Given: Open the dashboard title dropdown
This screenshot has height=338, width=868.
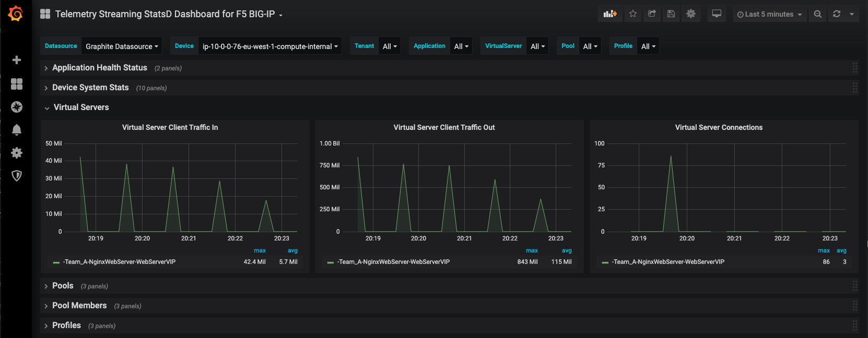Looking at the screenshot, I should coord(169,14).
